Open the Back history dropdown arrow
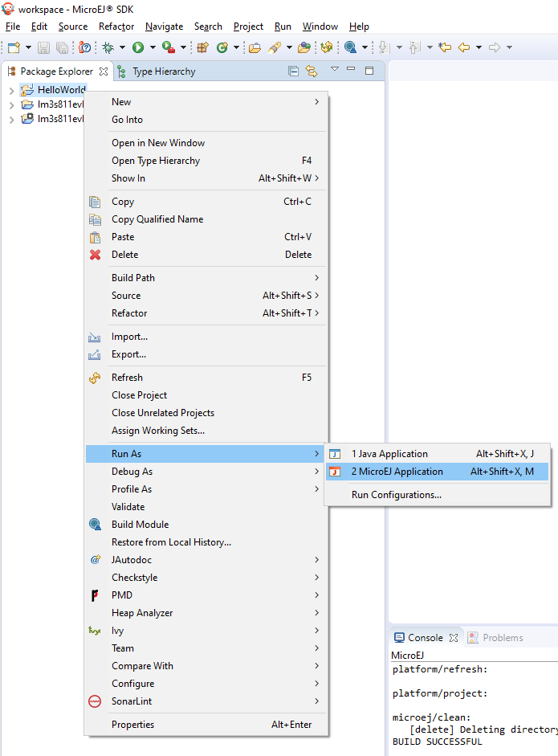The height and width of the screenshot is (756, 558). (479, 47)
